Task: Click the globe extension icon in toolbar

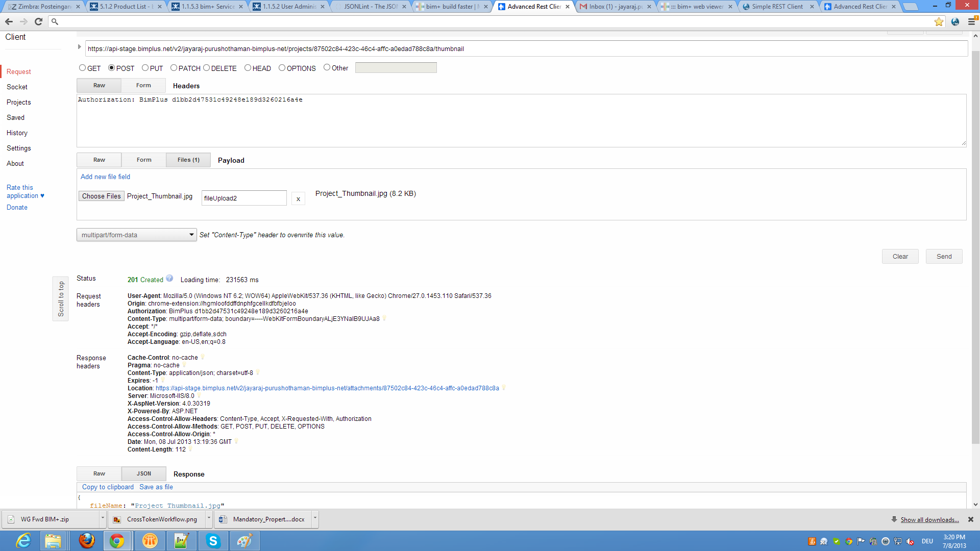Action: point(955,21)
